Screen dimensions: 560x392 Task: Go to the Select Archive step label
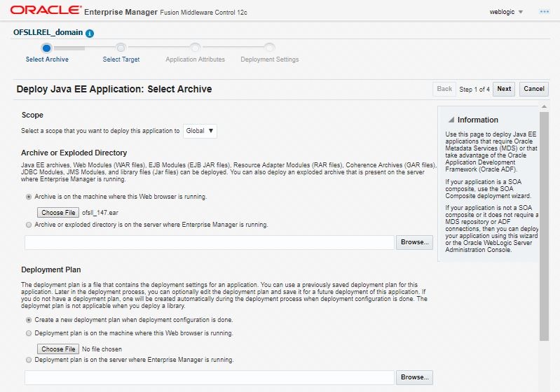click(x=47, y=59)
